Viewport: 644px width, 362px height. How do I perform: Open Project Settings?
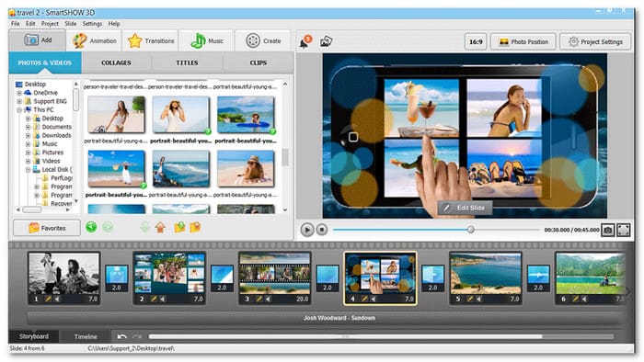[595, 42]
